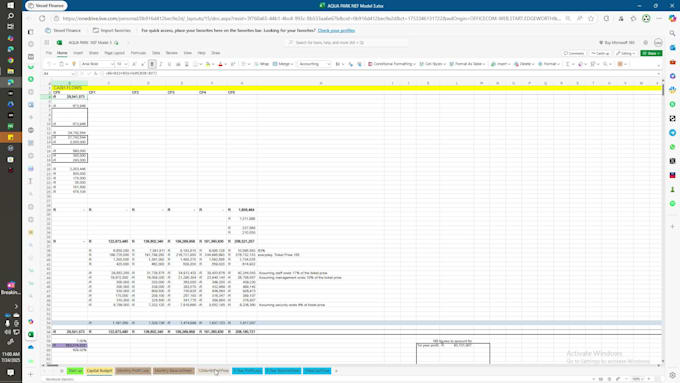Switch to the View ribbon tab
Viewport: 680px width, 383px height.
tap(187, 53)
